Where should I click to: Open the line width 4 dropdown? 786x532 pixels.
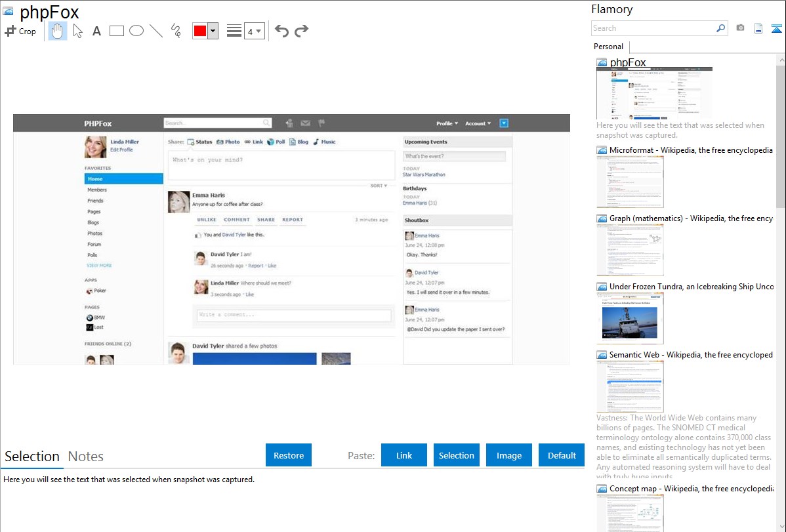point(254,31)
